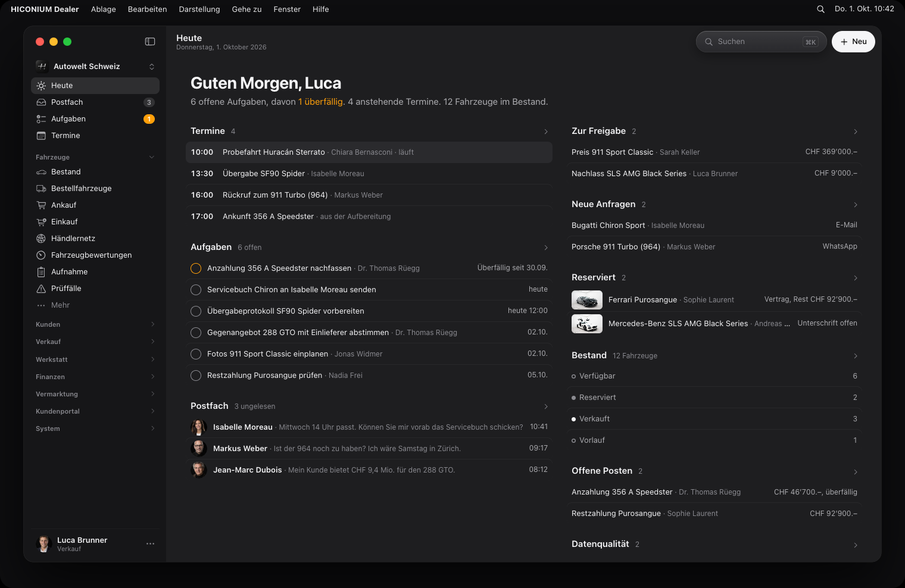Open the Darstellung menu
Screen dimensions: 905x588
(x=199, y=9)
